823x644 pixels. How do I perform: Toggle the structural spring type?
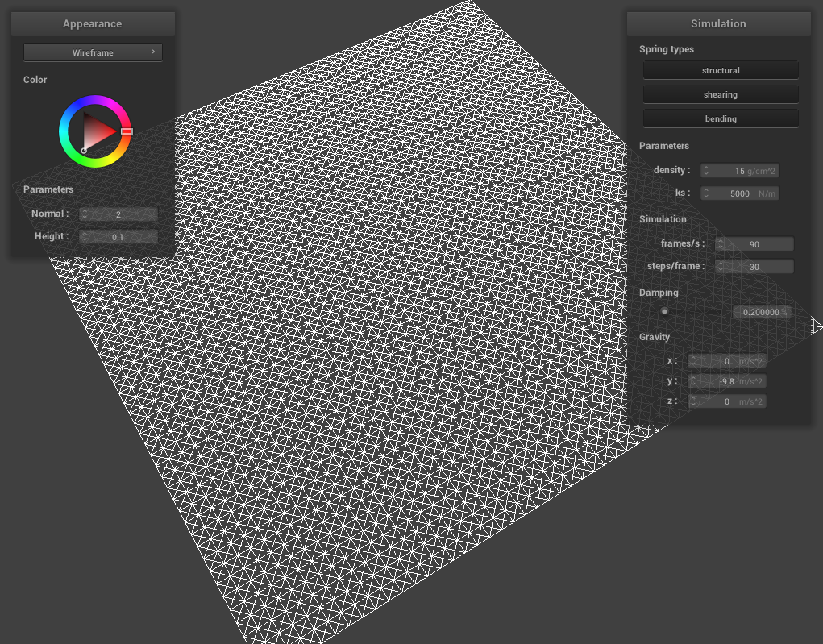tap(720, 70)
